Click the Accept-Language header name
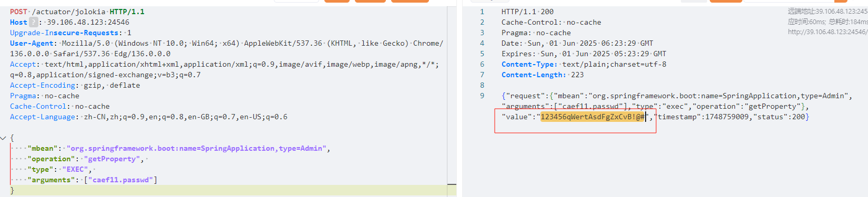 click(43, 117)
